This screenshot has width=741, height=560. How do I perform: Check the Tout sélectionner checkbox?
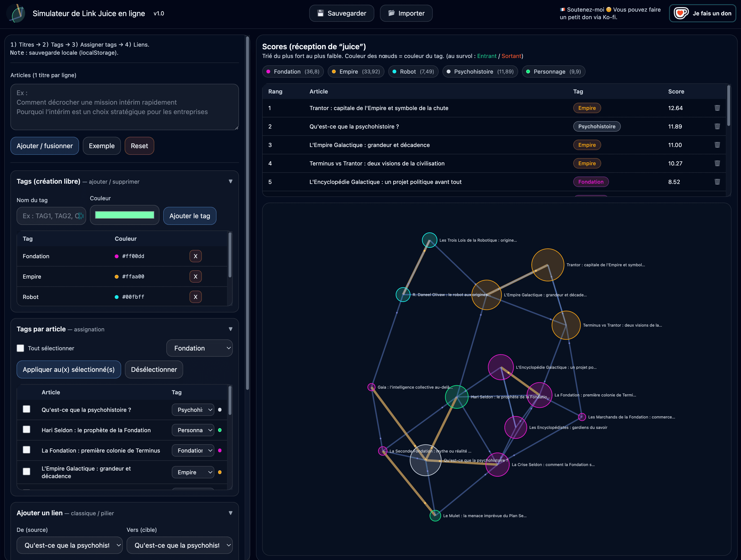click(20, 348)
